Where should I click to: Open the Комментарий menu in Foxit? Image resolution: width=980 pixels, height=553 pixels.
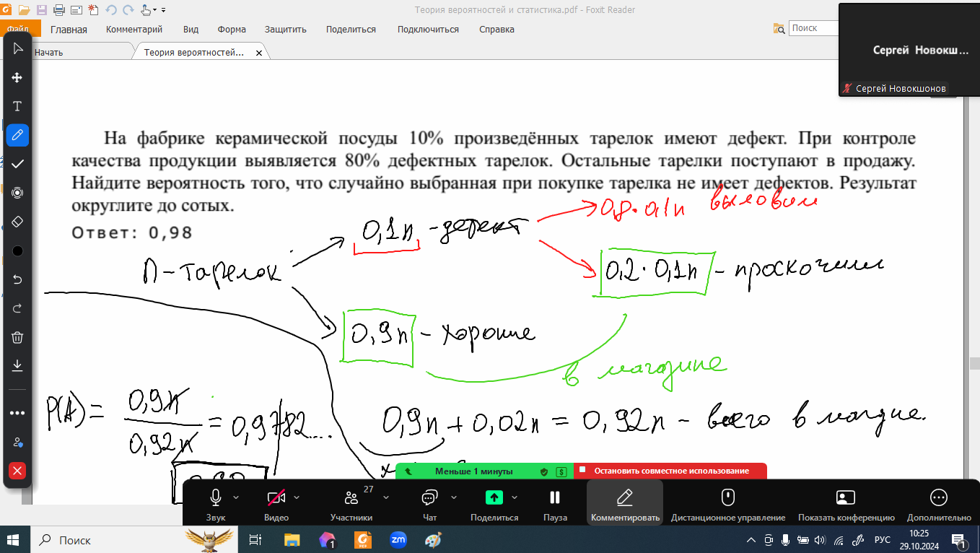pyautogui.click(x=134, y=30)
